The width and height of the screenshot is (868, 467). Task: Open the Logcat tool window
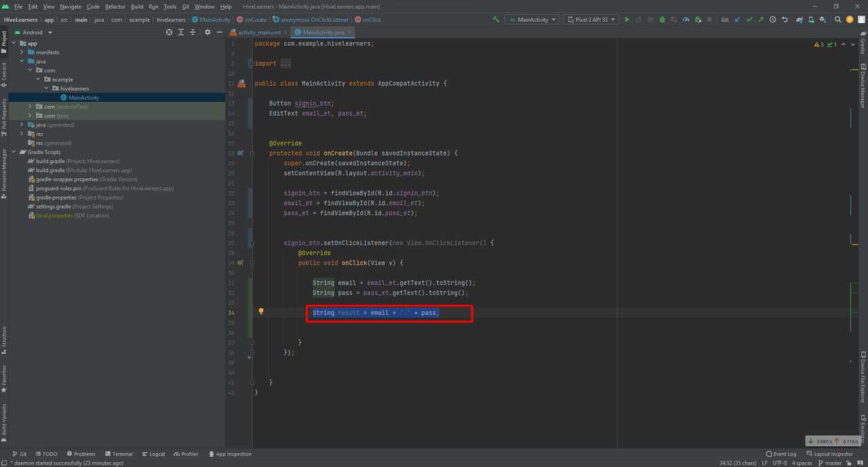click(x=153, y=454)
